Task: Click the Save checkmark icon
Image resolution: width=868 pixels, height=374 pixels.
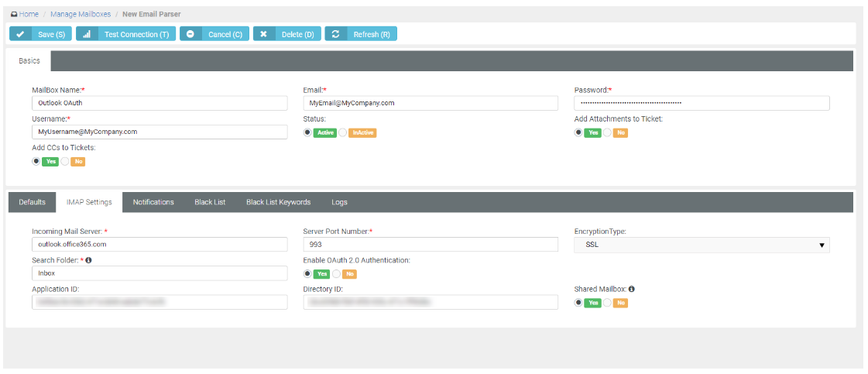Action: click(x=19, y=34)
